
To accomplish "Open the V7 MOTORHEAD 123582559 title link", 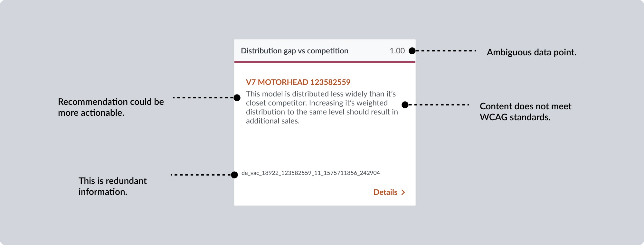I will tap(298, 82).
